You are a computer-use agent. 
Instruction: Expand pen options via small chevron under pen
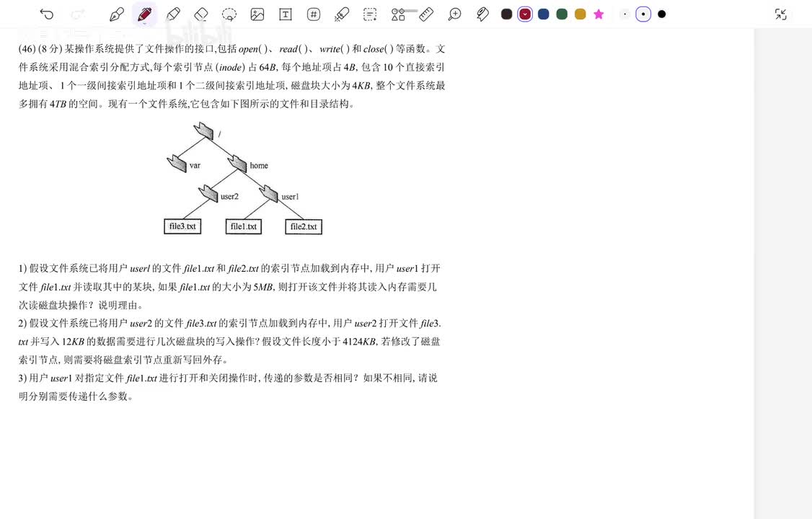click(x=144, y=23)
